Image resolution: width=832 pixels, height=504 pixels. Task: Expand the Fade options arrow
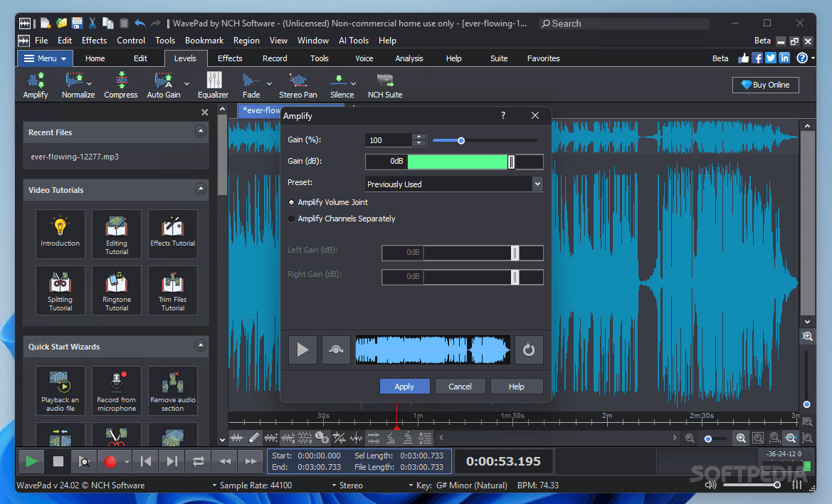tap(269, 84)
